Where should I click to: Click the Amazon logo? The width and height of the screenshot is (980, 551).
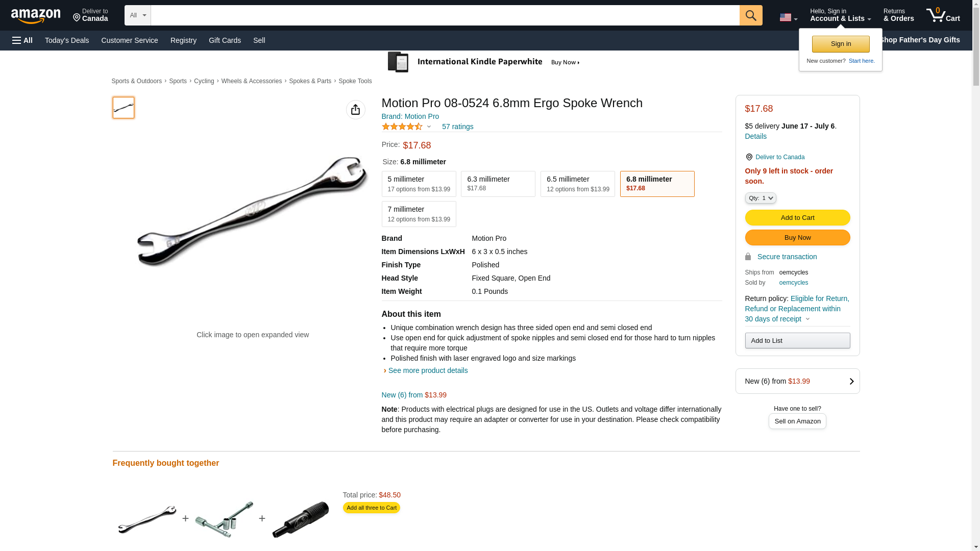pyautogui.click(x=36, y=16)
